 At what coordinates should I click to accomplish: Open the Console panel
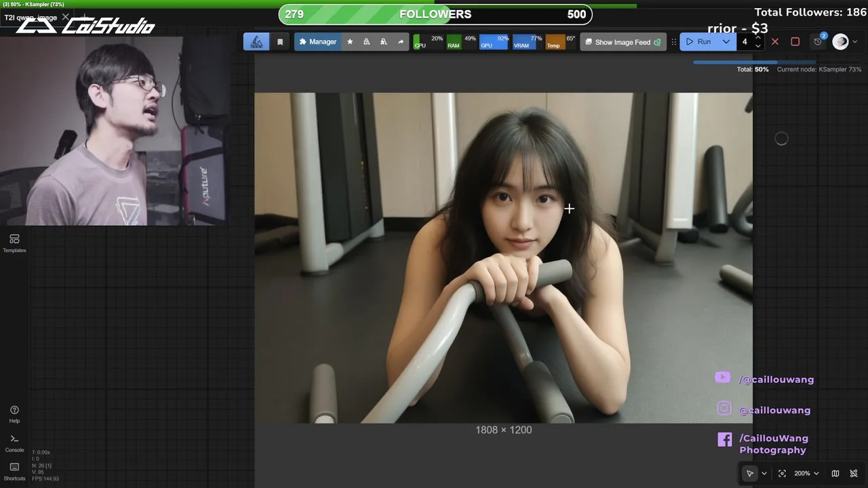(x=14, y=443)
